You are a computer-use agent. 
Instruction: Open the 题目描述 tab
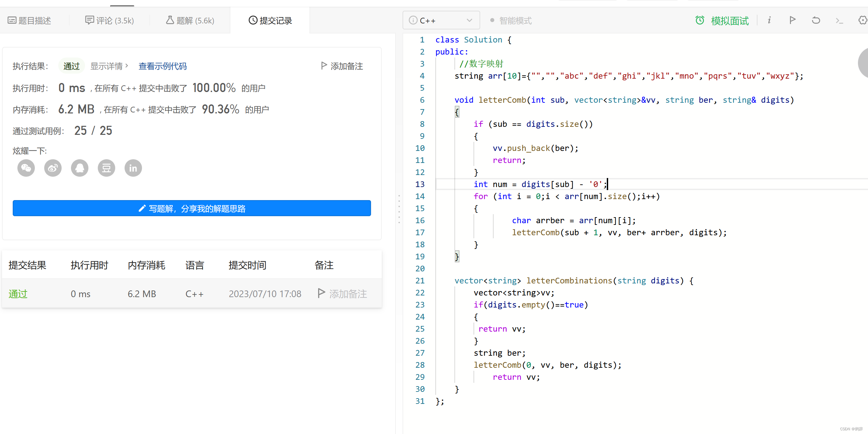pos(29,20)
